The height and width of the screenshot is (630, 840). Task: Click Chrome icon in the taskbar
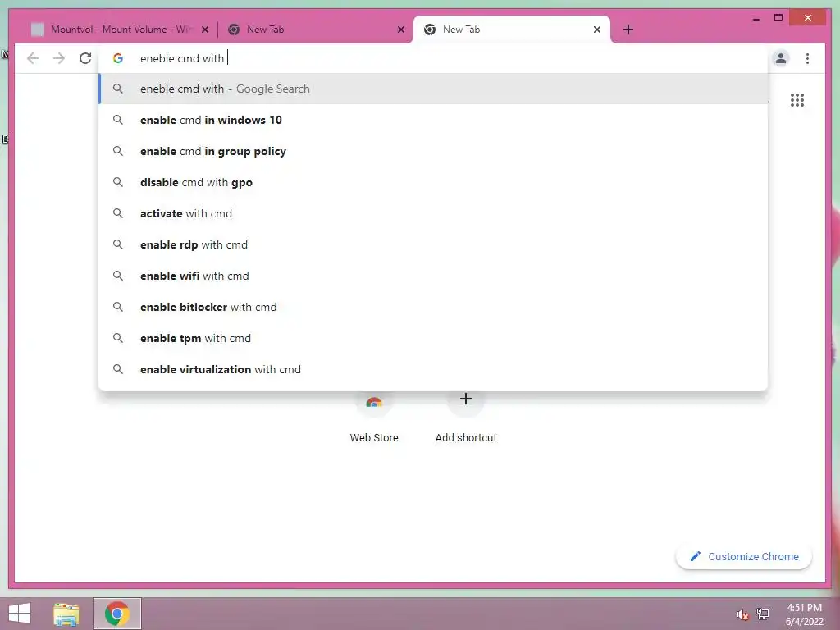[117, 614]
